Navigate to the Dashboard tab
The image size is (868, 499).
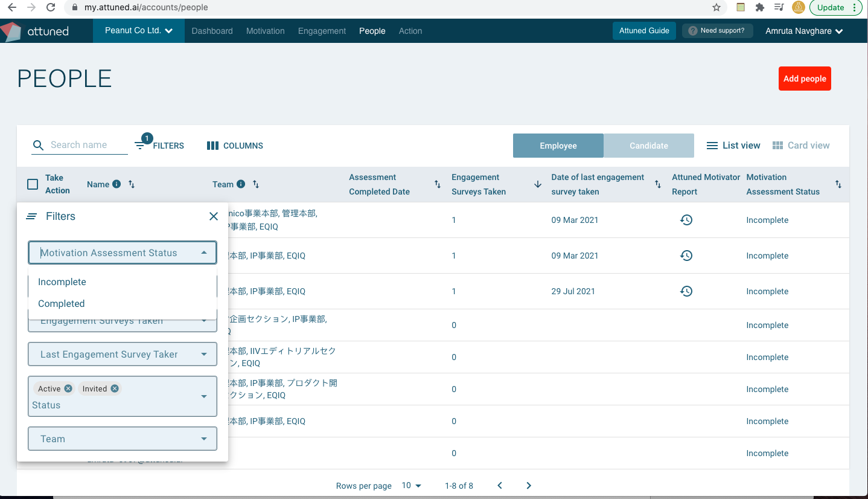point(212,31)
